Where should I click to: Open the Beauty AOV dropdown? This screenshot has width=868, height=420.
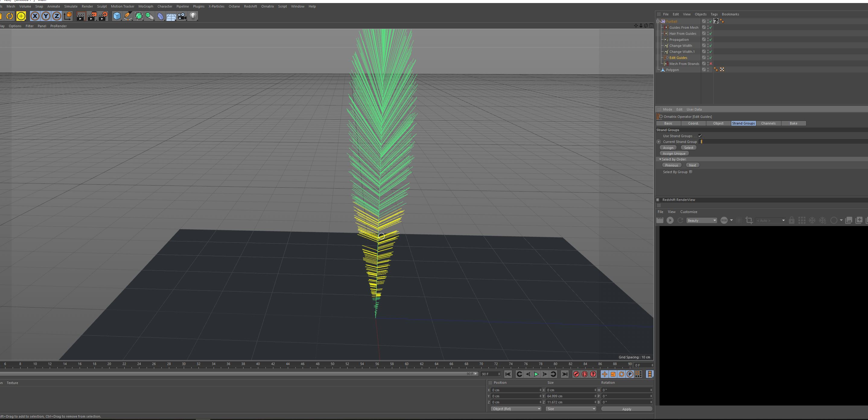pos(701,220)
